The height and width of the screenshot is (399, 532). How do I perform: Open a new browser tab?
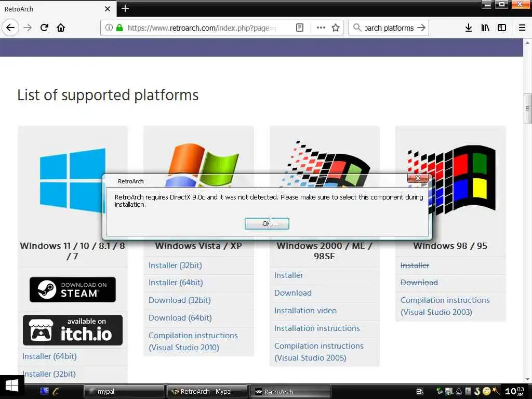[125, 8]
